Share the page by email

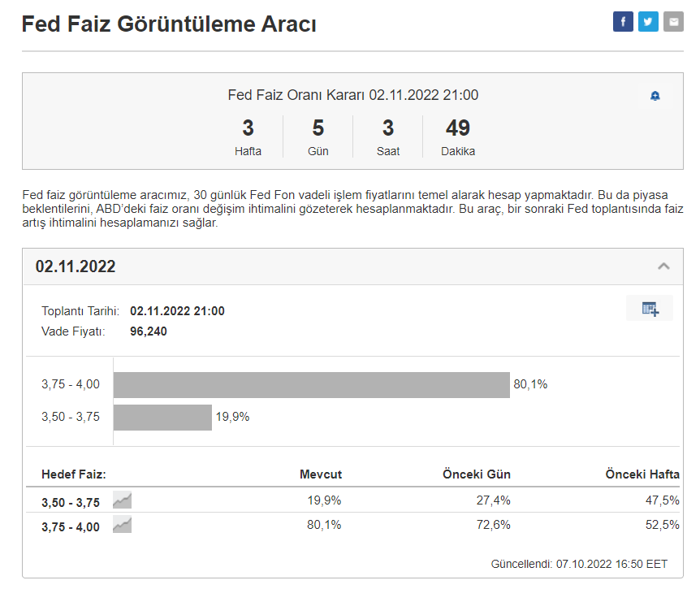pyautogui.click(x=673, y=22)
